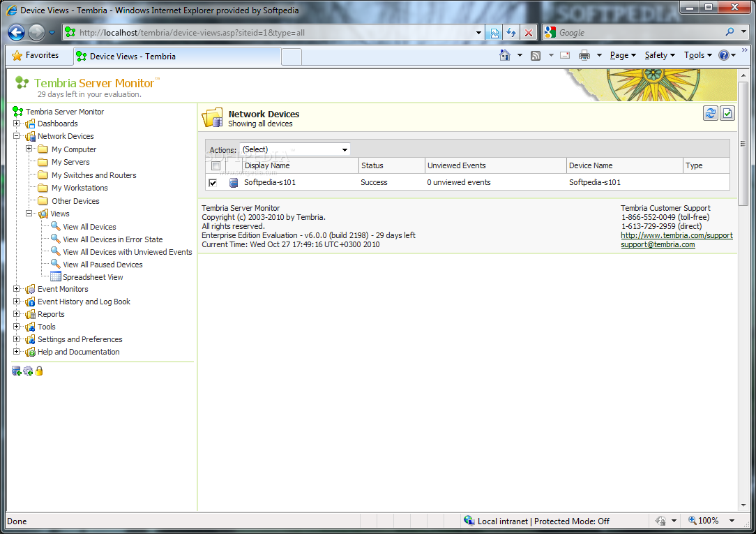
Task: Click the vertical scrollbar on the page
Action: (743, 144)
